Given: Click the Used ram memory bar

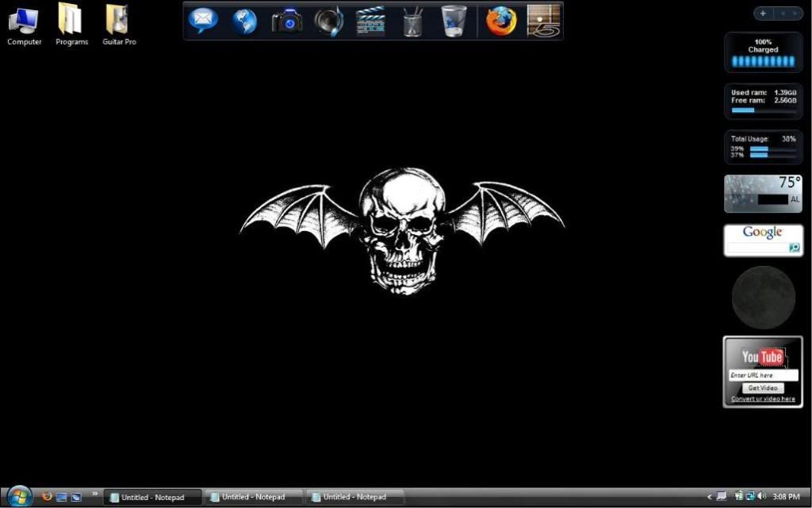Looking at the screenshot, I should click(764, 110).
